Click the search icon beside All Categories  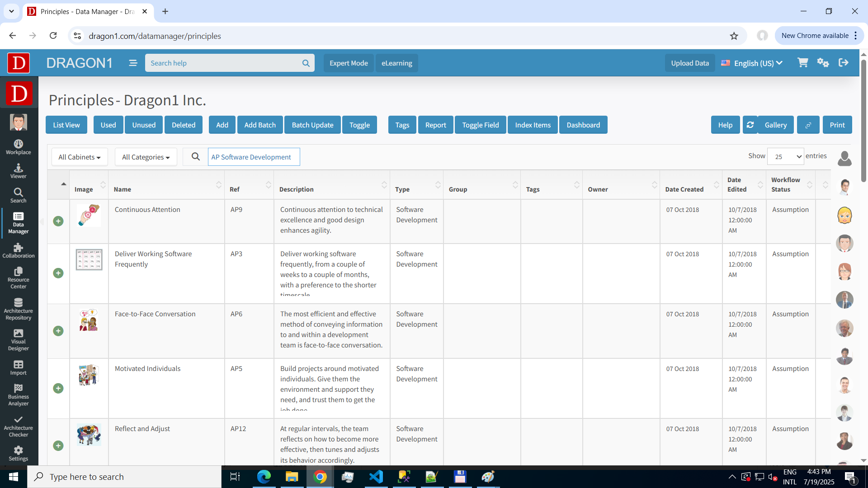[x=195, y=156]
